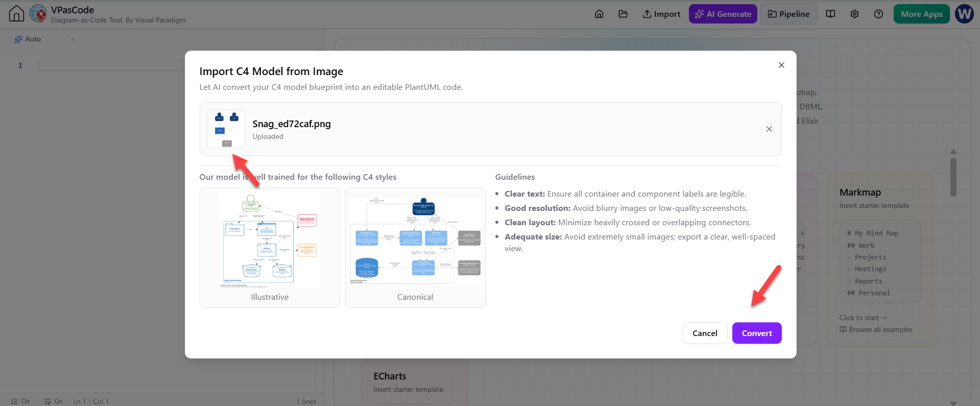Image resolution: width=980 pixels, height=406 pixels.
Task: Close the Import C4 Model dialog
Action: (x=781, y=65)
